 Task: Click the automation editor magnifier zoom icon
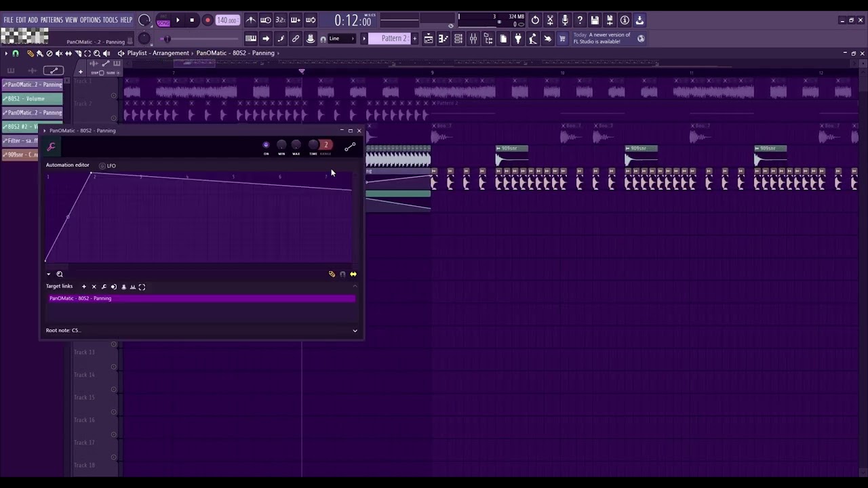click(x=60, y=274)
